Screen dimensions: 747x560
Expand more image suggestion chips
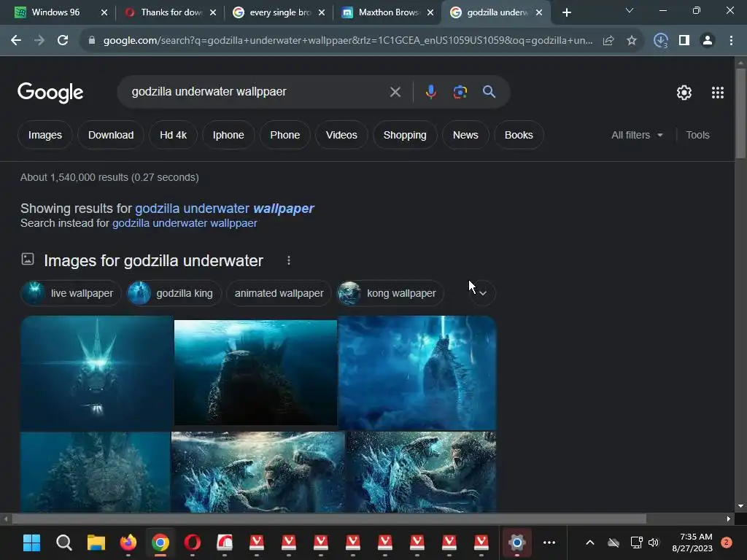click(x=483, y=293)
